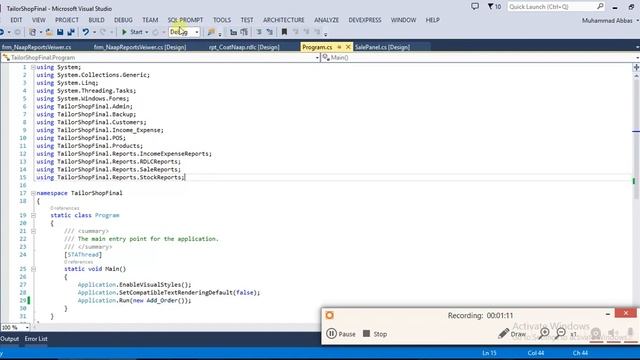This screenshot has width=640, height=360.
Task: Zoom in with the recorder magnifier plus
Action: click(x=544, y=333)
